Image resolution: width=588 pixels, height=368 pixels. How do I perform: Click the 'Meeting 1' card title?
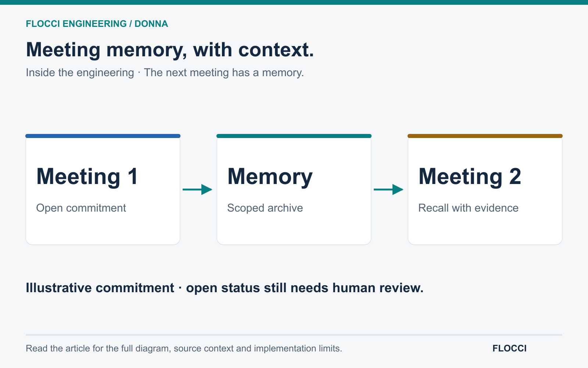(x=87, y=177)
